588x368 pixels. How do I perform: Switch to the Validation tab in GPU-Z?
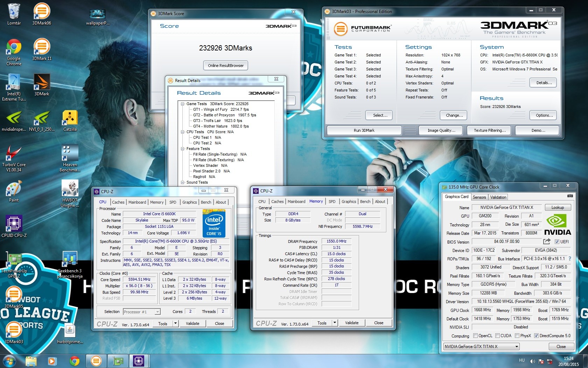(498, 197)
